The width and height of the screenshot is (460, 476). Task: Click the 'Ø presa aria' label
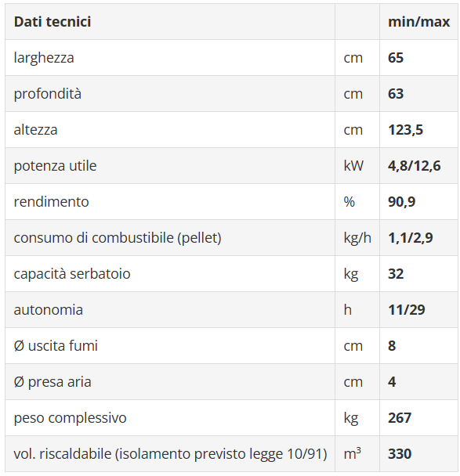coord(53,382)
